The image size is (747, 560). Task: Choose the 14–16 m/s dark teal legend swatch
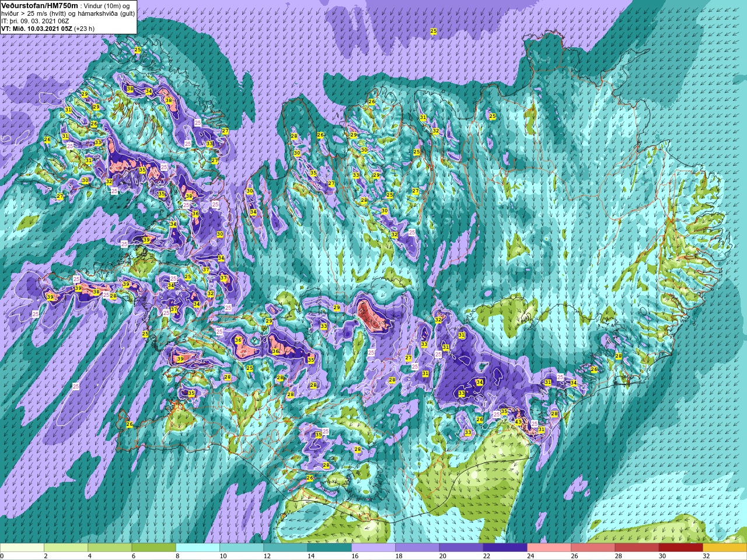(330, 548)
